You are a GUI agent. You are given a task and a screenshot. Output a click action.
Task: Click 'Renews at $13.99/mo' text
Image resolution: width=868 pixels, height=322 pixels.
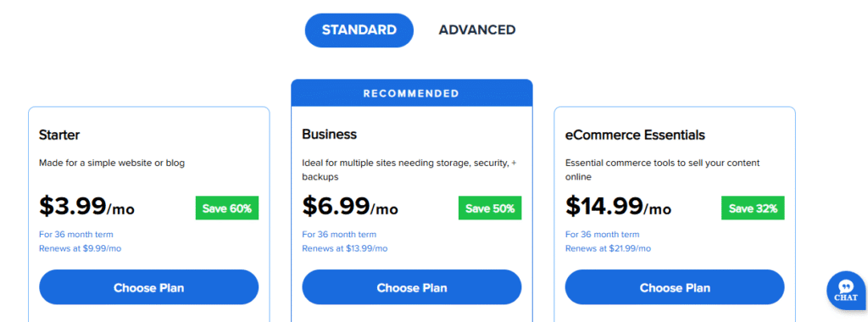tap(345, 248)
